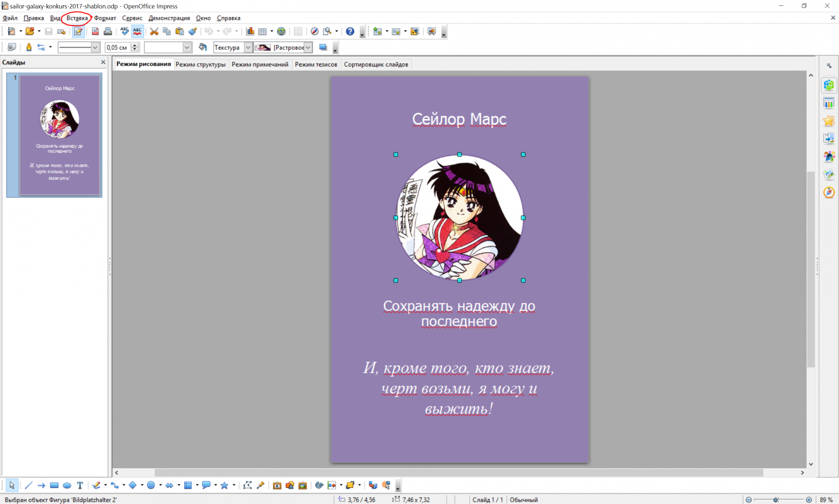Export directly as PDF icon
Screen dimensions: 839x504
click(x=95, y=31)
